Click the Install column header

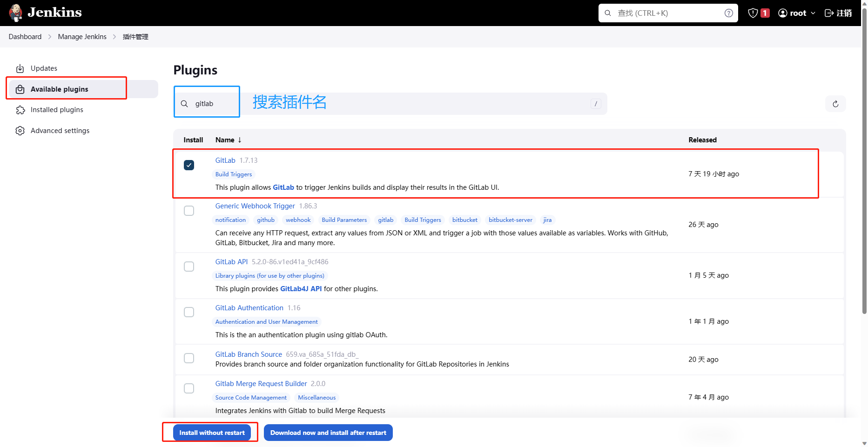(193, 140)
